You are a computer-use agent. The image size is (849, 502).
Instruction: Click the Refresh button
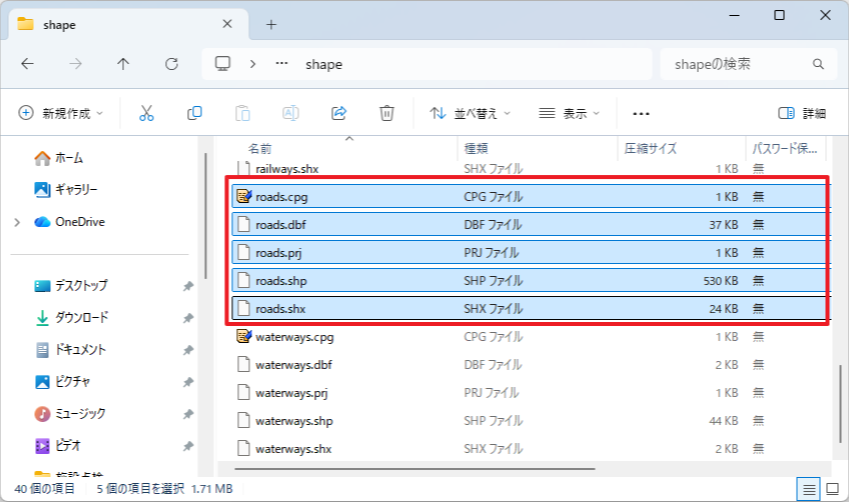[171, 64]
